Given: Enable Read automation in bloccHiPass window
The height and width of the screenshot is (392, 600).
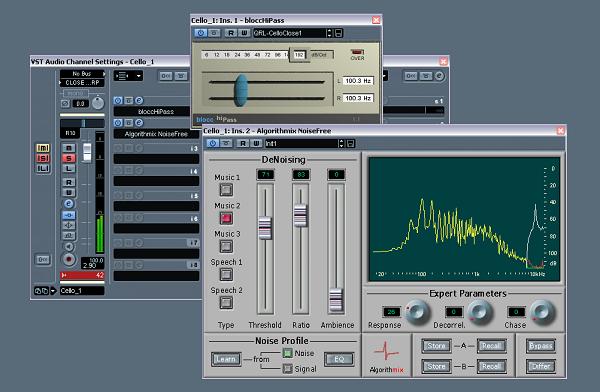Looking at the screenshot, I should [231, 33].
